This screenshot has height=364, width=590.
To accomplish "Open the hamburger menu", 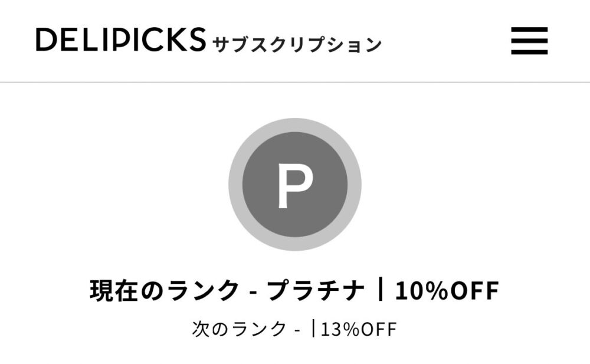I will point(529,41).
